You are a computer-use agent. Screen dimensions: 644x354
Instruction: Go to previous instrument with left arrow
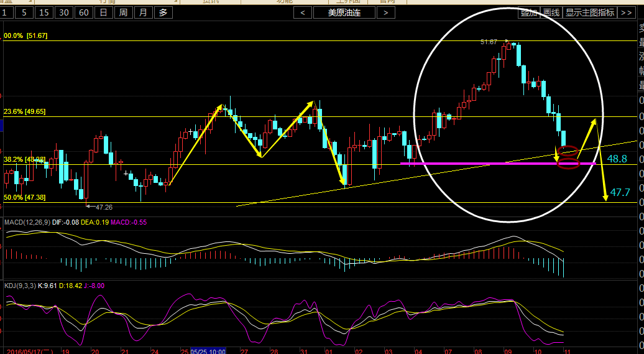(x=303, y=12)
